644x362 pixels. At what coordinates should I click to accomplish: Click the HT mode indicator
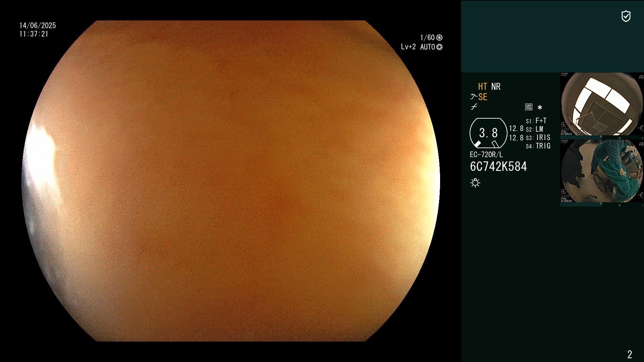(483, 86)
